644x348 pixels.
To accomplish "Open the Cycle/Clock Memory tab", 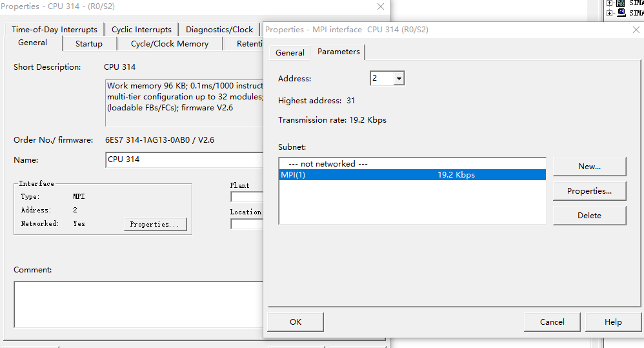I will click(x=170, y=43).
